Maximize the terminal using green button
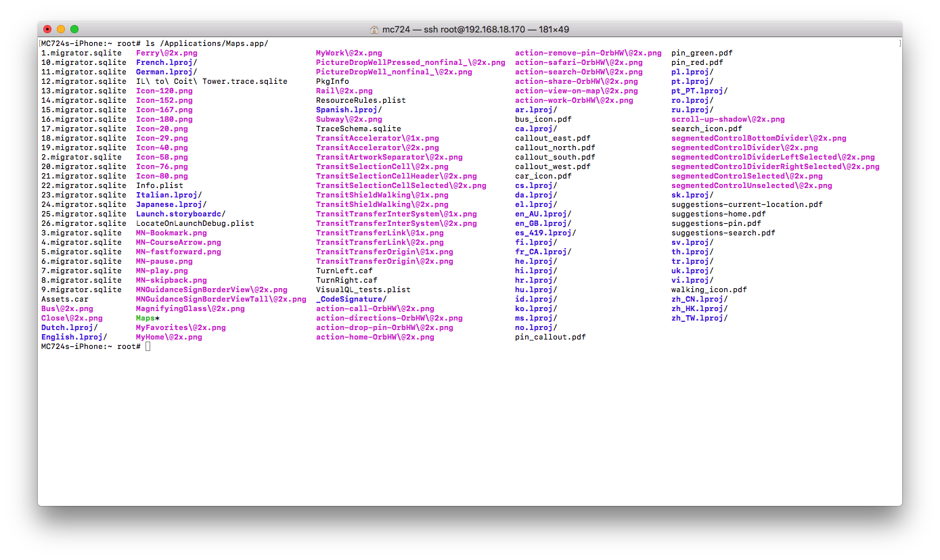This screenshot has height=560, width=940. click(74, 29)
